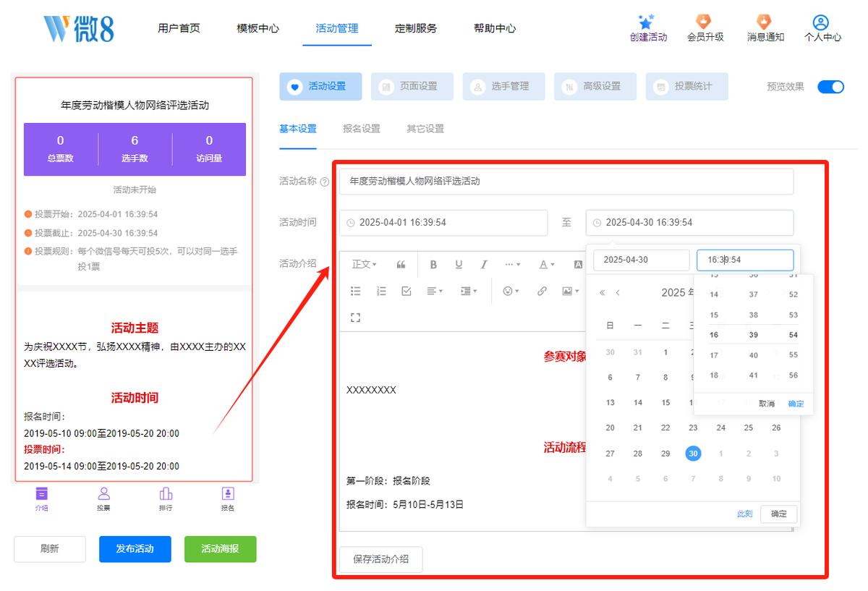Switch to 投票 tab in preview
Viewport: 868px width, 591px height.
[x=103, y=499]
